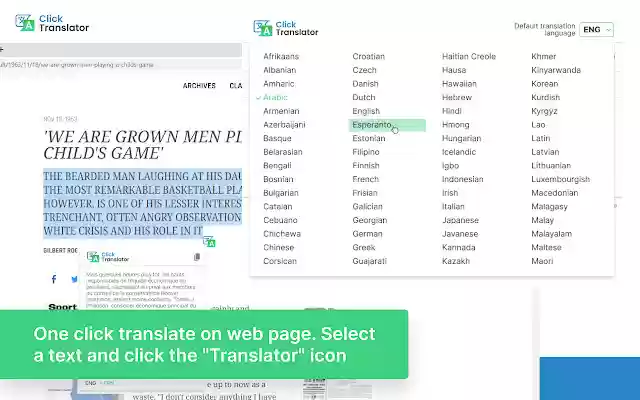Viewport: 640px width, 400px height.
Task: Choose Armenian language
Action: pos(281,111)
